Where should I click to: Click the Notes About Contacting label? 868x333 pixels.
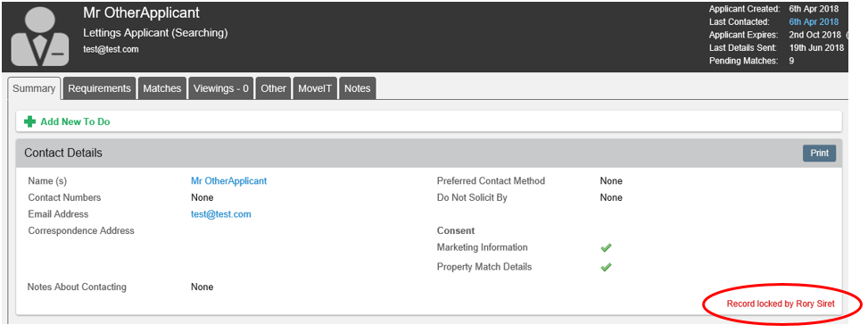(x=77, y=287)
